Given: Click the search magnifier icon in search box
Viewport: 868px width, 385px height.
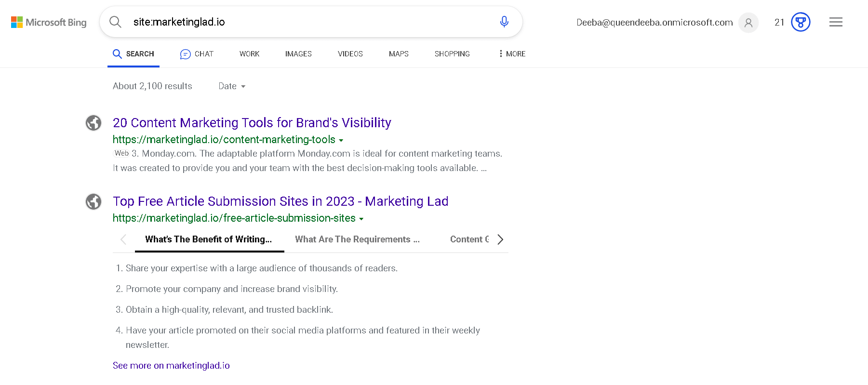Looking at the screenshot, I should [x=115, y=22].
